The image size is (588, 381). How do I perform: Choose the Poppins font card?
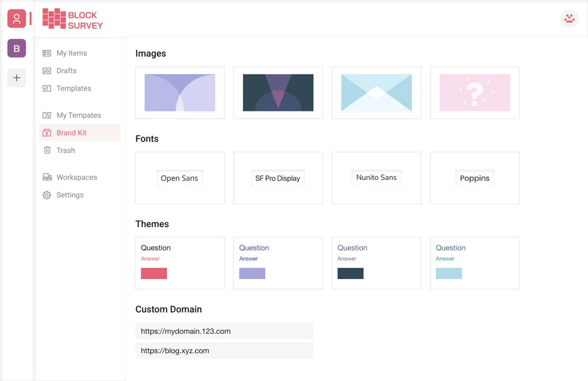pos(475,178)
